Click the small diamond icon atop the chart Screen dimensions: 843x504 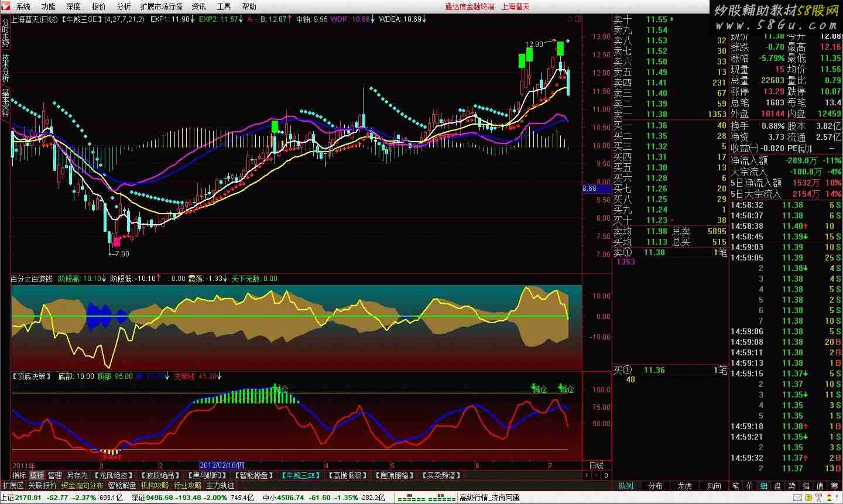point(570,19)
